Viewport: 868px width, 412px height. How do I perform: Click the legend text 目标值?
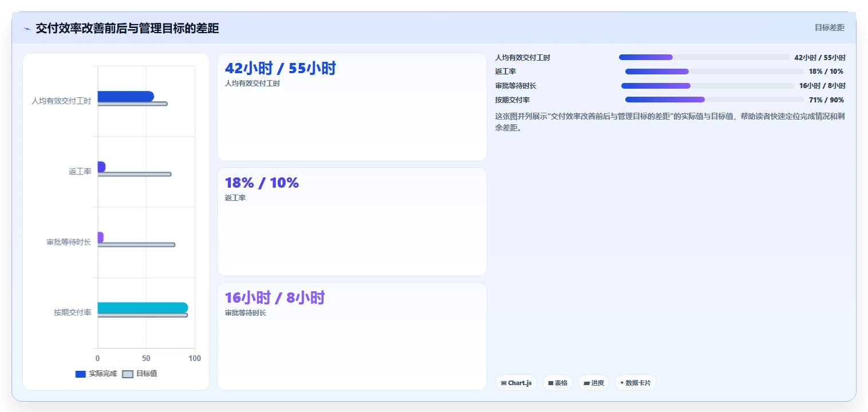(x=147, y=374)
